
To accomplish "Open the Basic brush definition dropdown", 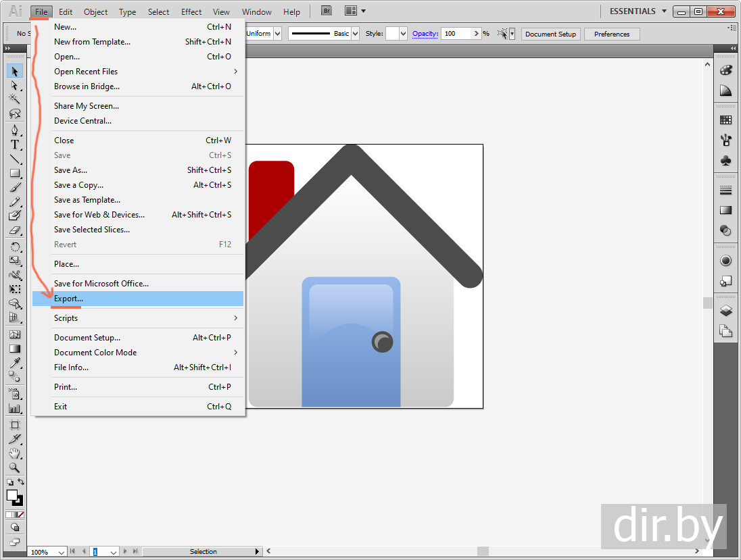I will [356, 34].
